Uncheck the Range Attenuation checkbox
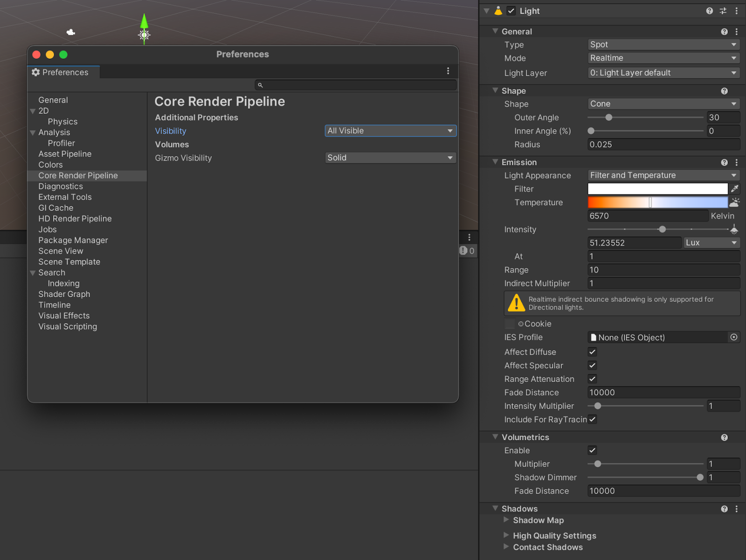 (x=592, y=379)
